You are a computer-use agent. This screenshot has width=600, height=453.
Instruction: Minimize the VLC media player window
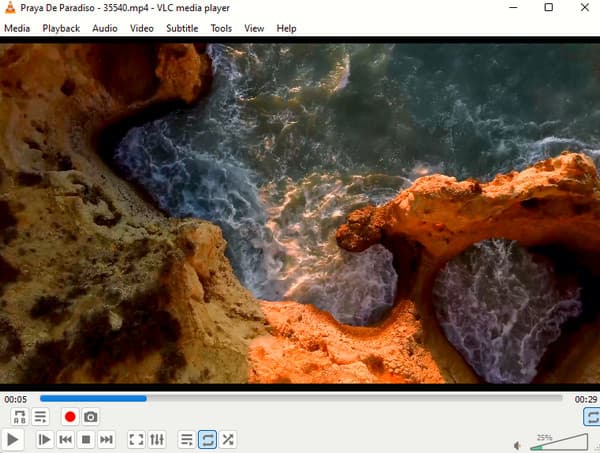click(x=514, y=7)
